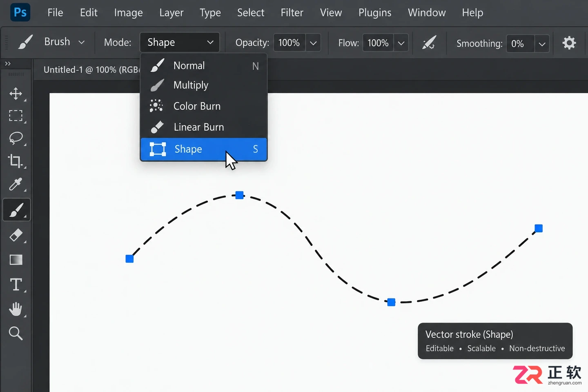The height and width of the screenshot is (392, 588).
Task: Open the Image menu
Action: coord(128,13)
